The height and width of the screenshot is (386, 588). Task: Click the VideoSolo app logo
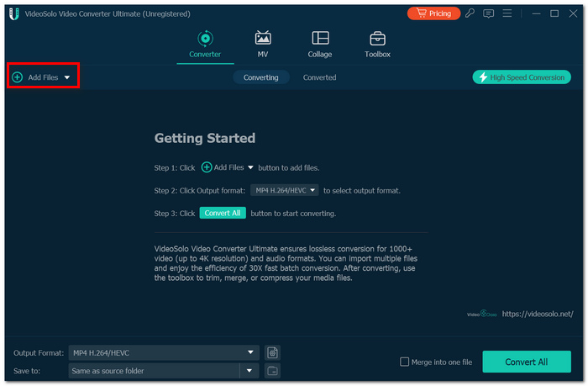14,14
